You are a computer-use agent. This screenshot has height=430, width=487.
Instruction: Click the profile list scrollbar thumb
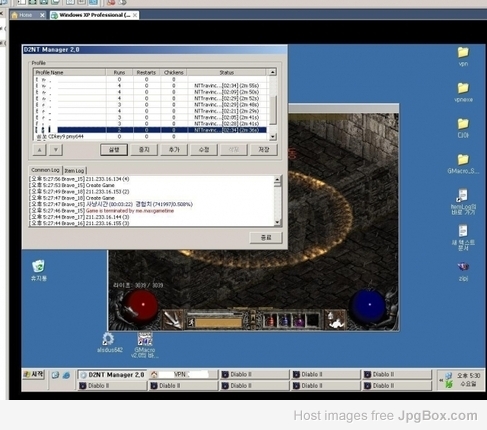click(x=273, y=110)
